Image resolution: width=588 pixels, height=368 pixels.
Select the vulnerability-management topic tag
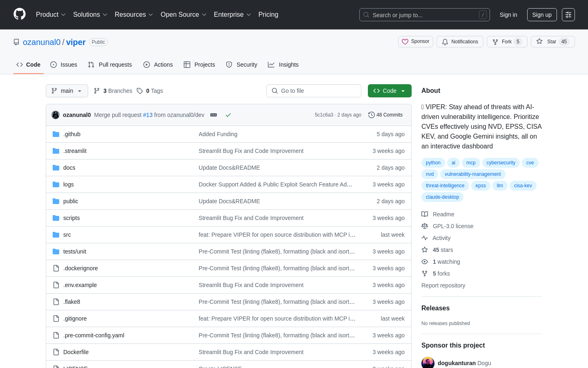coord(473,174)
